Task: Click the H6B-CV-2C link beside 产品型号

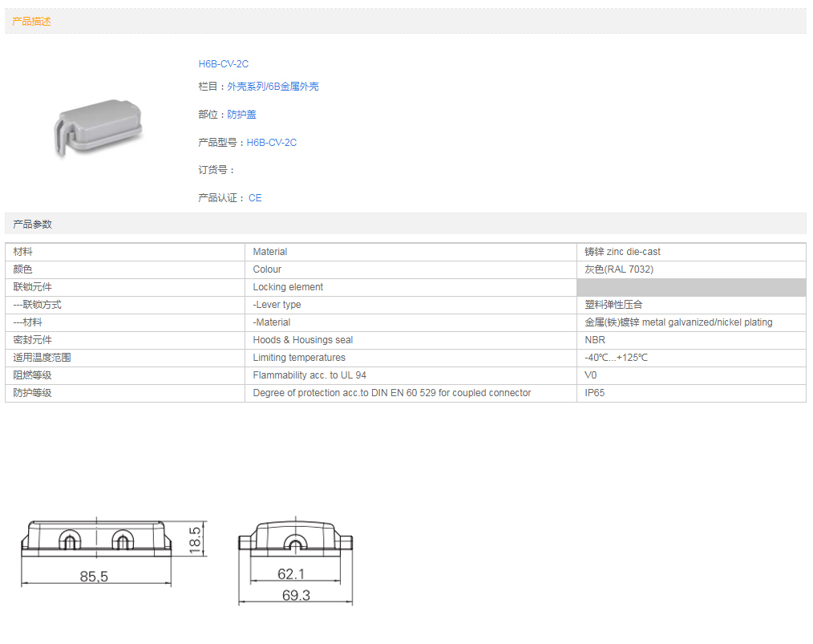Action: click(x=271, y=143)
